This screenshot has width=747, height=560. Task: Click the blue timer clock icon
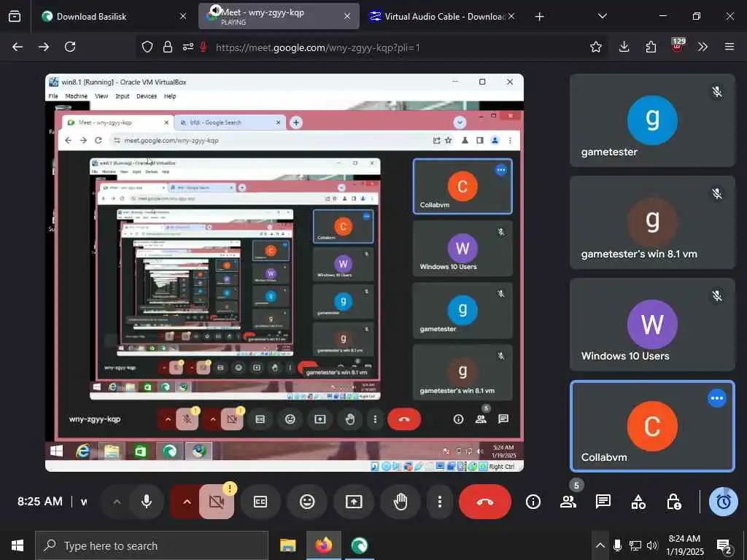tap(723, 502)
